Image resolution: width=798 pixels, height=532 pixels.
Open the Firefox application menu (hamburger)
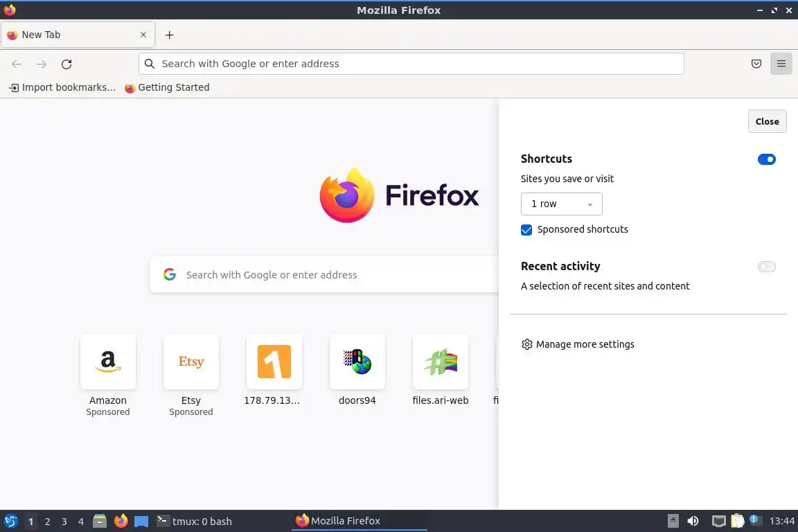tap(781, 64)
